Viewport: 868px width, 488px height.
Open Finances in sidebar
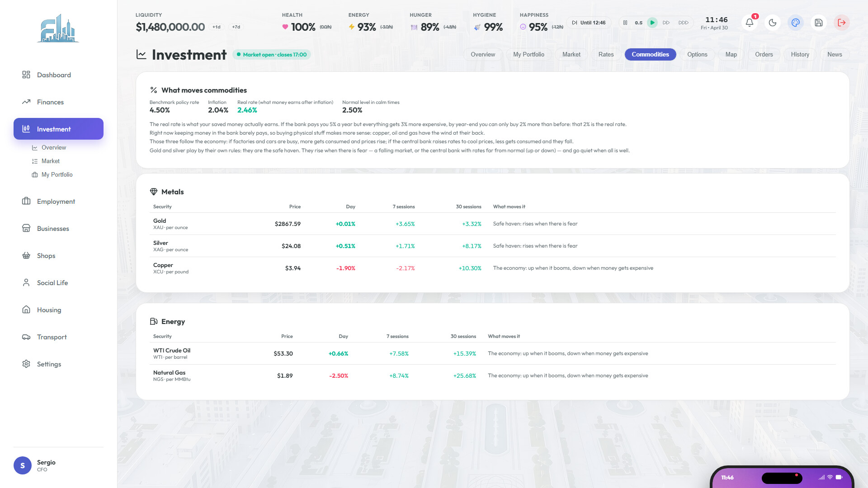point(58,102)
